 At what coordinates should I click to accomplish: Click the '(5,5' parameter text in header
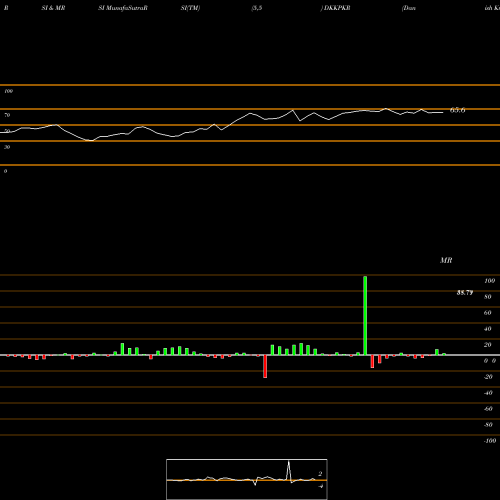(257, 8)
